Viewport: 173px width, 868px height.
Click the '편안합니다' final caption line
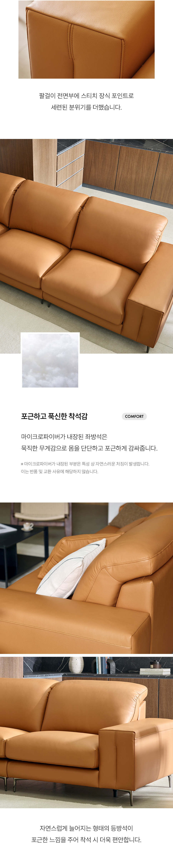click(x=86, y=840)
